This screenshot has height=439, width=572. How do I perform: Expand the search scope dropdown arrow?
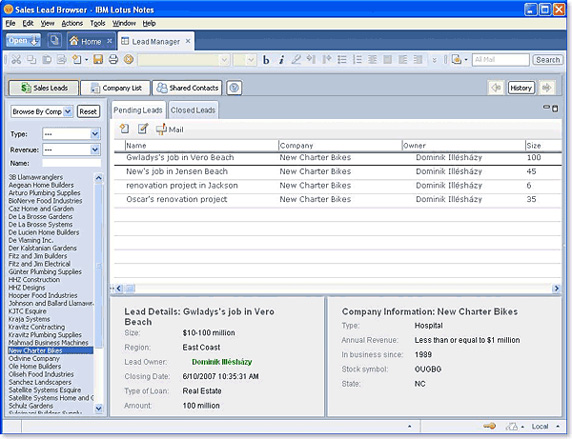[x=466, y=60]
